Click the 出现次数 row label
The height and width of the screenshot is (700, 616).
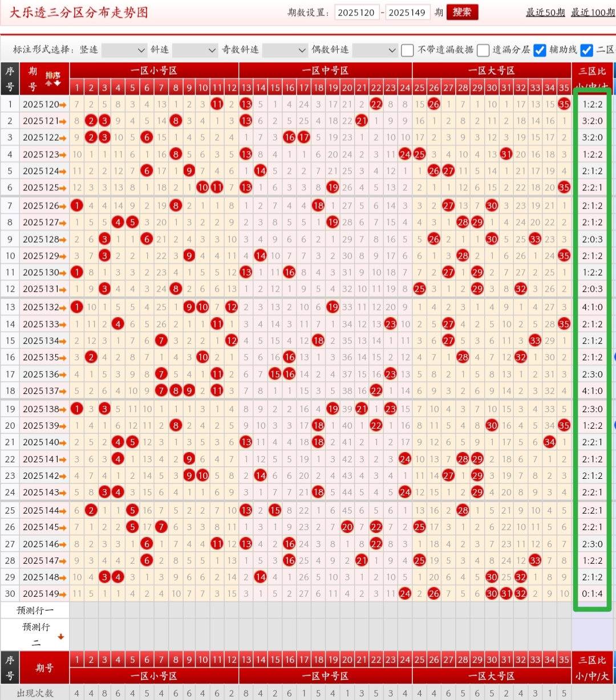[x=35, y=693]
